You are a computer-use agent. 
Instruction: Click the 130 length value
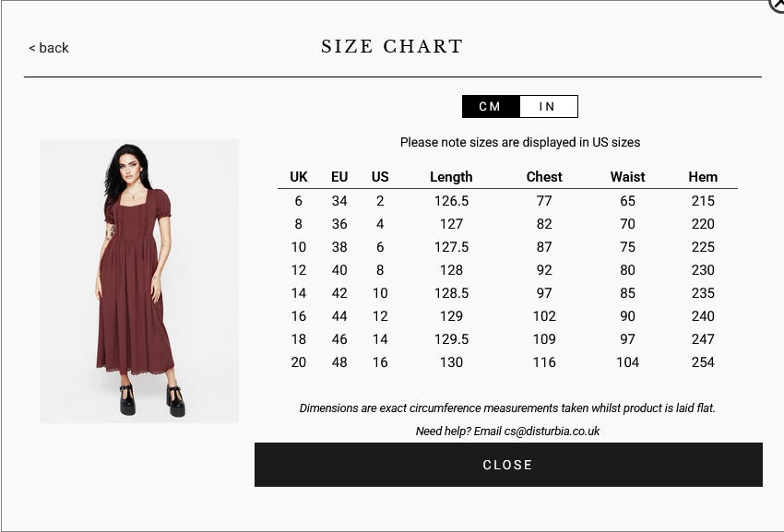[x=451, y=362]
